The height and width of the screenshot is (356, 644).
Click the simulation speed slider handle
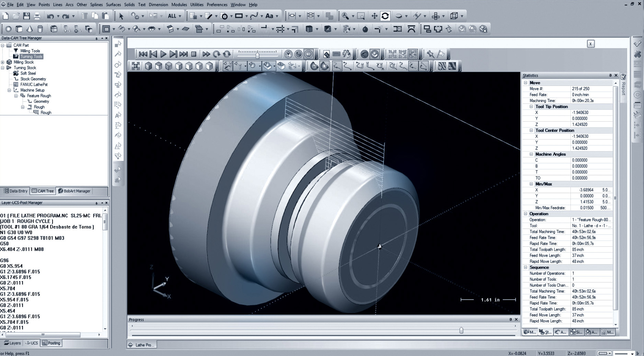click(x=257, y=55)
